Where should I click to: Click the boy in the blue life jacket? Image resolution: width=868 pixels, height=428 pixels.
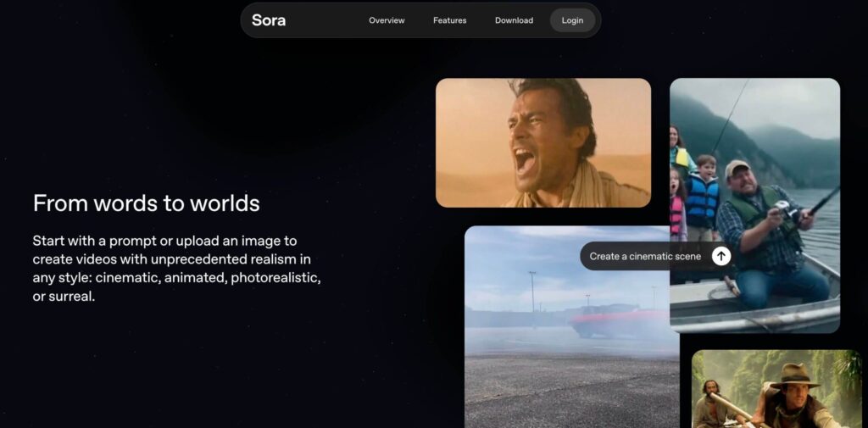(x=703, y=197)
